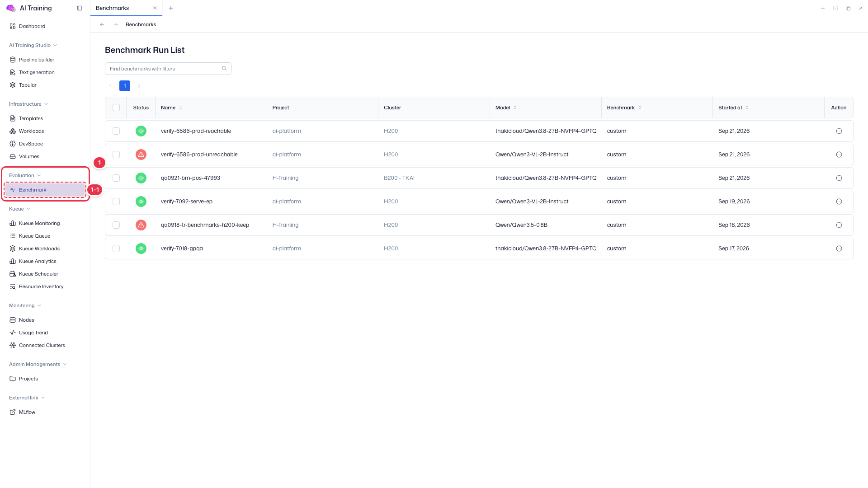Open Pipeline builder

tap(37, 60)
